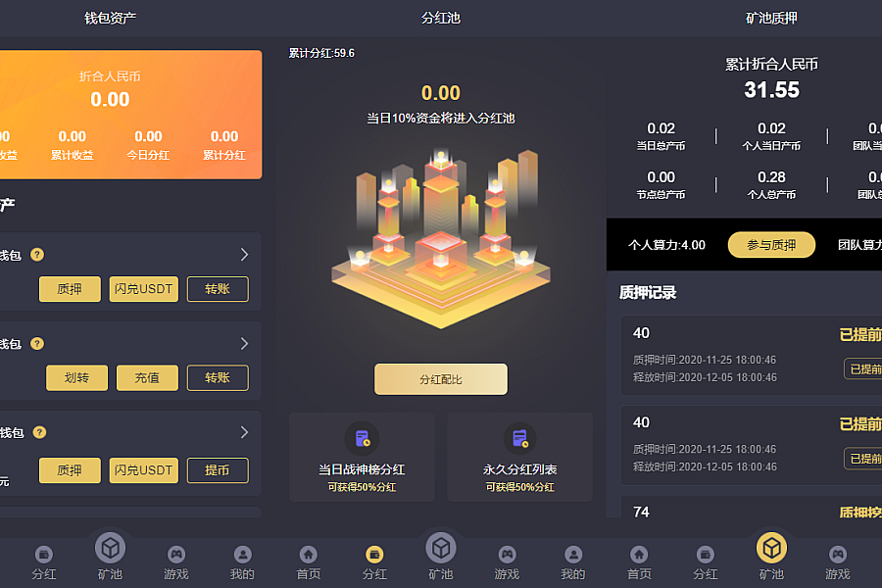The width and height of the screenshot is (882, 588).
Task: Open the 永久分红列表 document icon
Action: click(x=519, y=438)
